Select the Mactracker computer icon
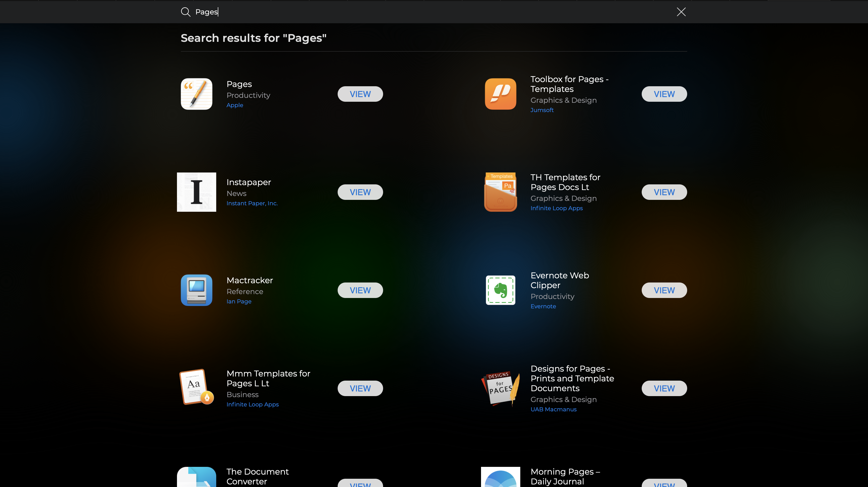868x487 pixels. [x=196, y=290]
